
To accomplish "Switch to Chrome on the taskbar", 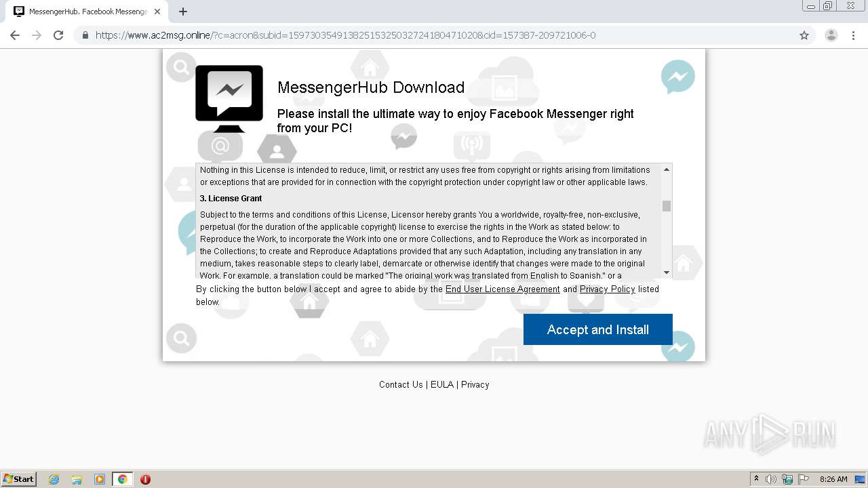I will tap(122, 479).
